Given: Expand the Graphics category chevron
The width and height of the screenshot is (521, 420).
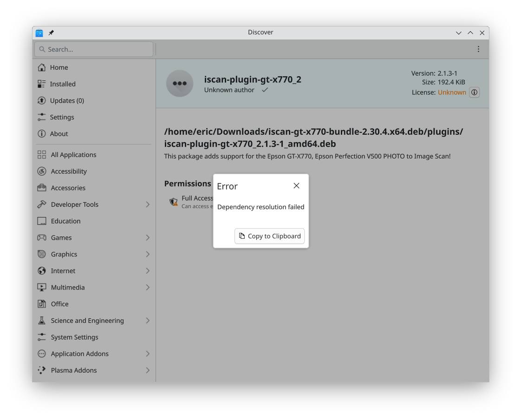Looking at the screenshot, I should 148,255.
